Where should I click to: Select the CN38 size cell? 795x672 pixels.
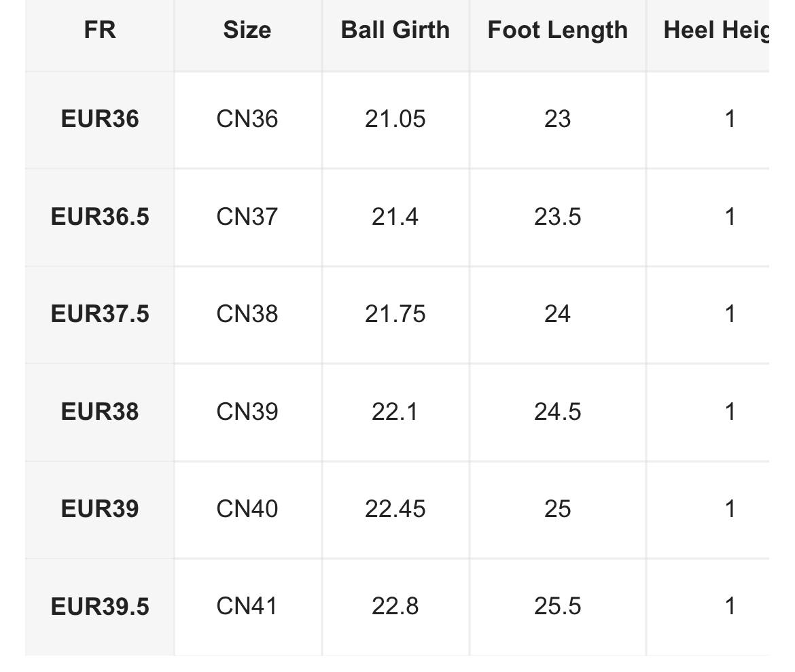point(247,314)
